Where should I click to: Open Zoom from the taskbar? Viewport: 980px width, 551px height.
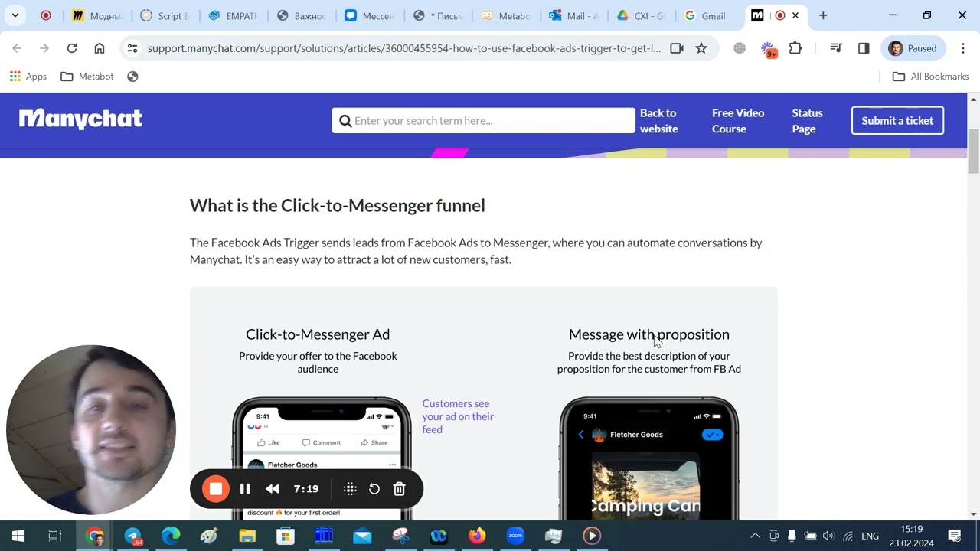tap(515, 536)
